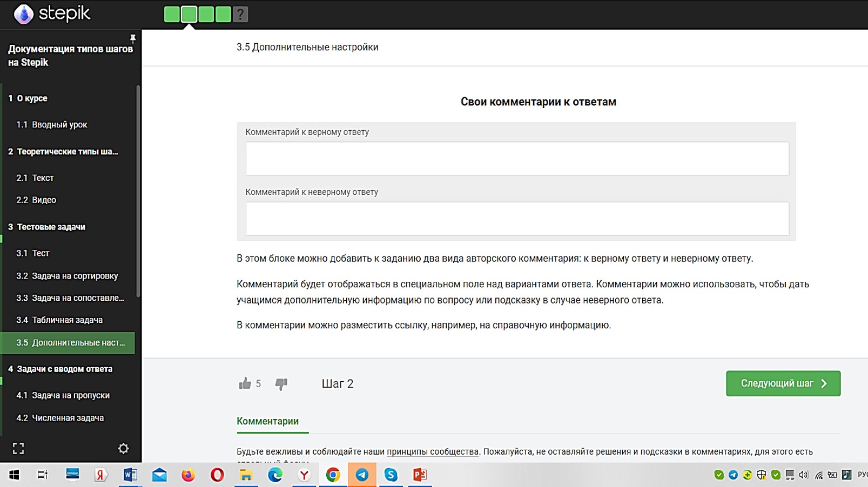Click the Stepik logo
The width and height of the screenshot is (868, 487).
(x=51, y=15)
